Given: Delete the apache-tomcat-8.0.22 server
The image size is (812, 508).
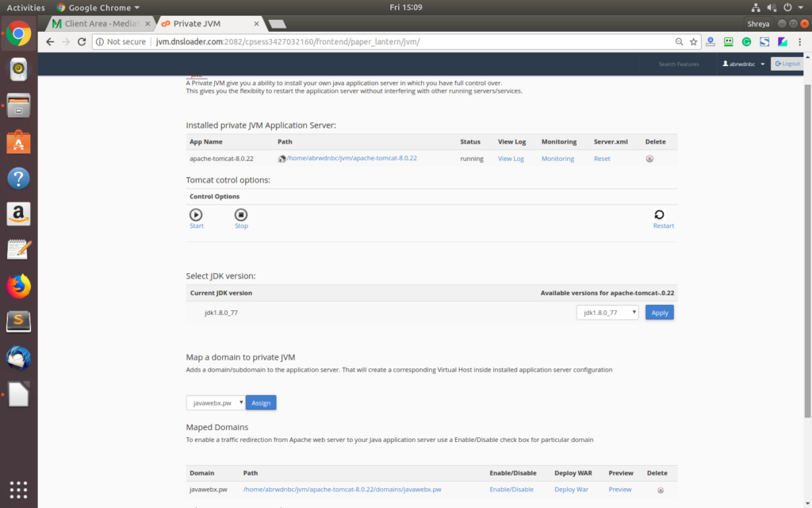Looking at the screenshot, I should pos(649,159).
